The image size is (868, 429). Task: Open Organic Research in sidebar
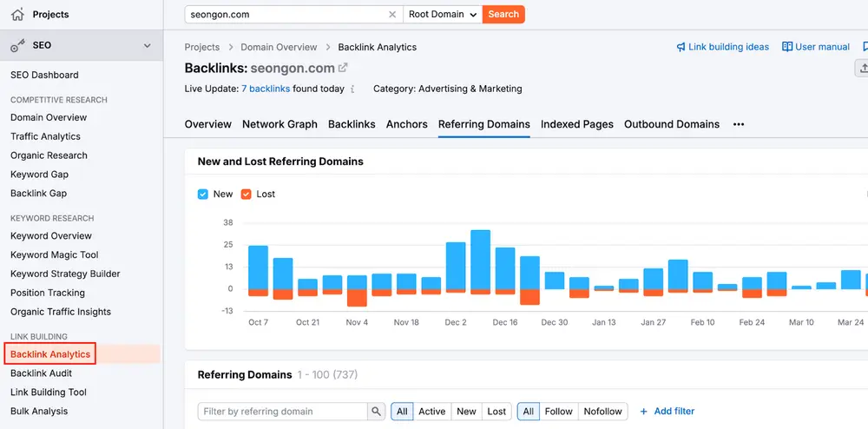click(49, 155)
